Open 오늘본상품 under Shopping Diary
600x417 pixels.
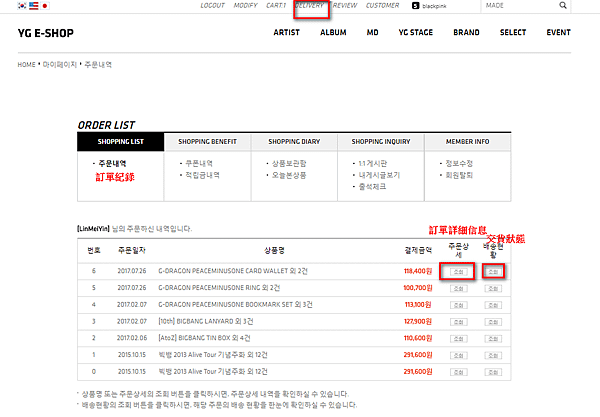(289, 175)
